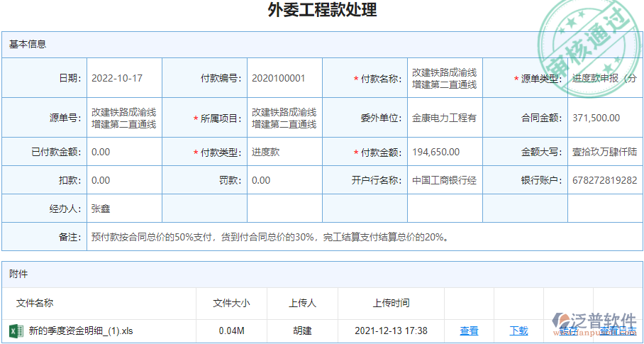The height and width of the screenshot is (344, 644).
Task: Click the uploader name 胡建
Action: [x=302, y=331]
